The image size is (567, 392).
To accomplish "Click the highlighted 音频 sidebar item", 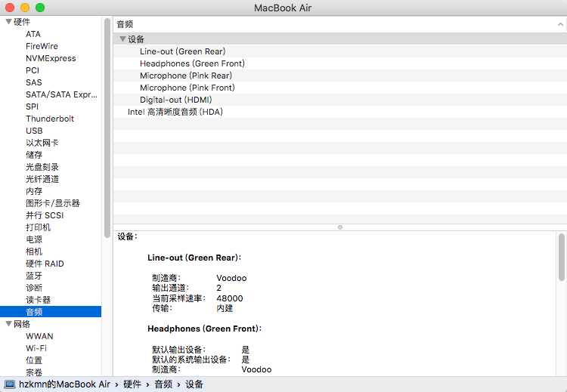I will click(x=51, y=312).
